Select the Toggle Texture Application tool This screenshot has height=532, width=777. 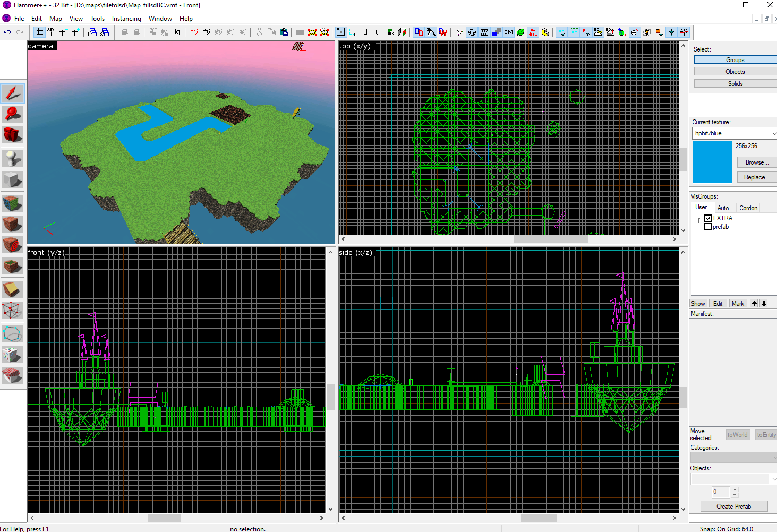coord(12,203)
